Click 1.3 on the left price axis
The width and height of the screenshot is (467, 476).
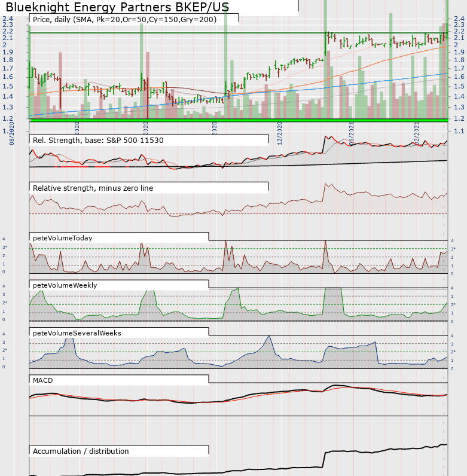point(8,107)
